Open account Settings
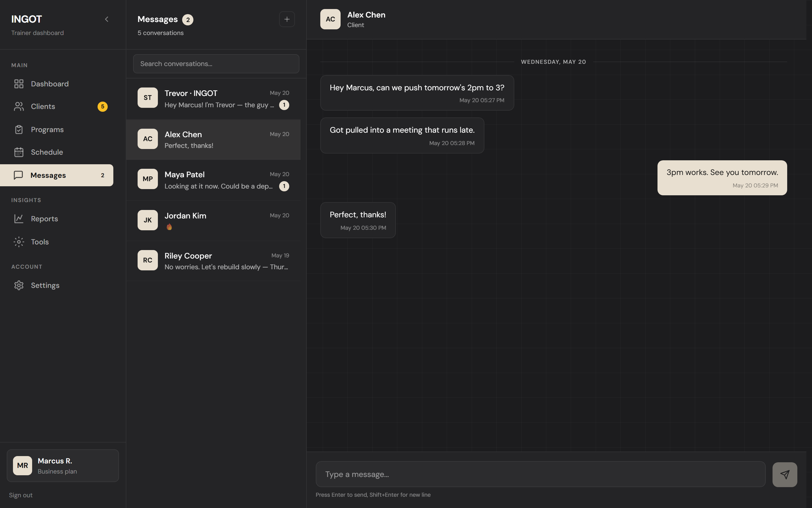 click(57, 285)
